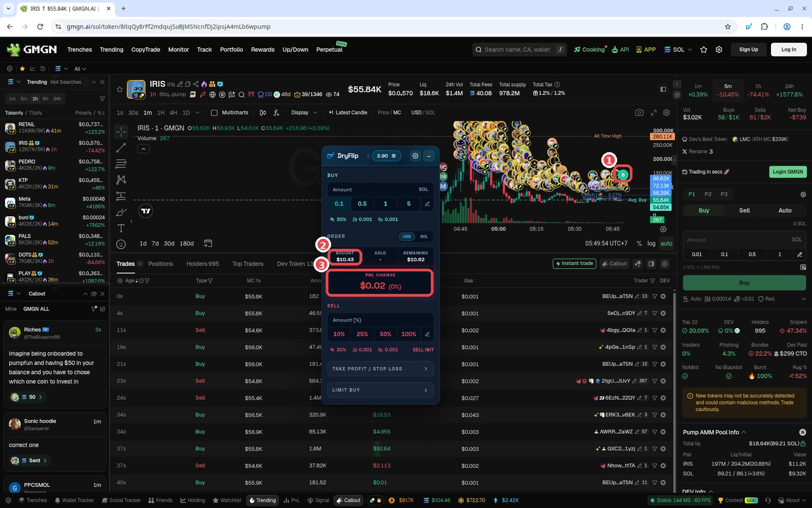
Task: Click the trade Amount SOL input field
Action: pos(745,240)
